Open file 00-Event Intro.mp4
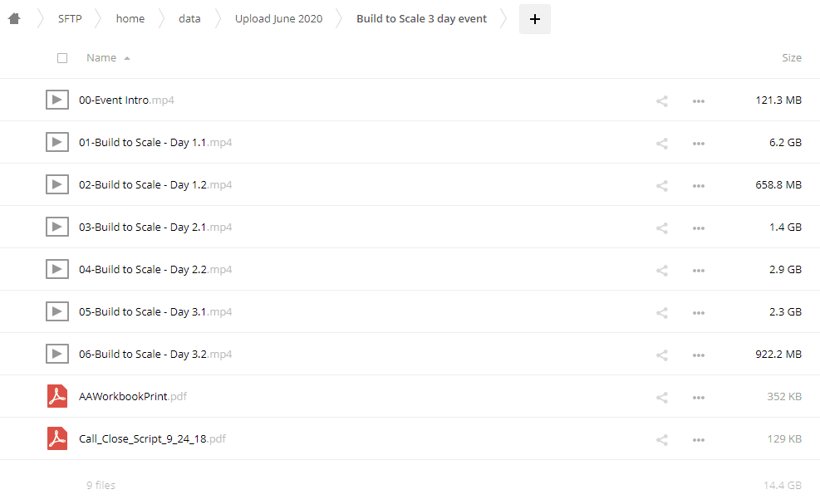The height and width of the screenshot is (504, 820). [x=126, y=100]
